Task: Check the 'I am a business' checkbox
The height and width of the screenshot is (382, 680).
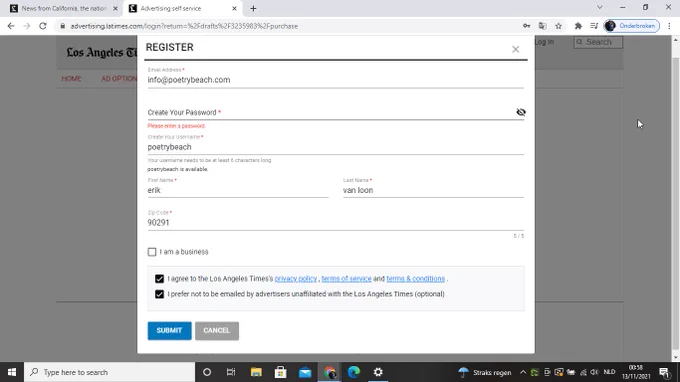Action: point(152,252)
